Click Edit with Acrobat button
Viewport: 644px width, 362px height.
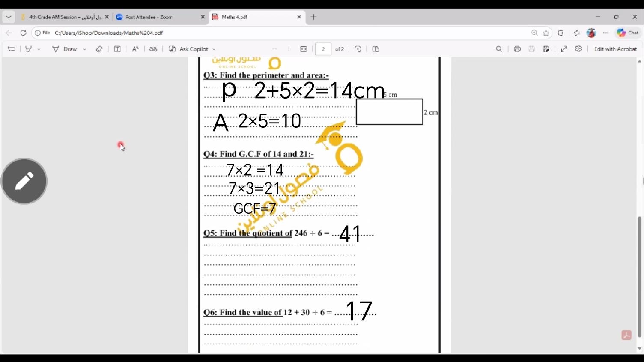(x=615, y=49)
